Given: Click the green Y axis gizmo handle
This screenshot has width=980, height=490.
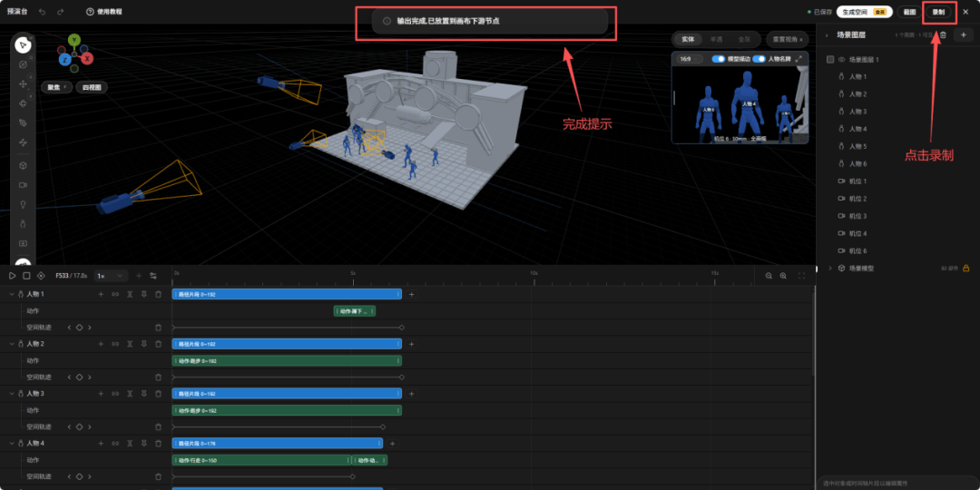Looking at the screenshot, I should pos(74,41).
